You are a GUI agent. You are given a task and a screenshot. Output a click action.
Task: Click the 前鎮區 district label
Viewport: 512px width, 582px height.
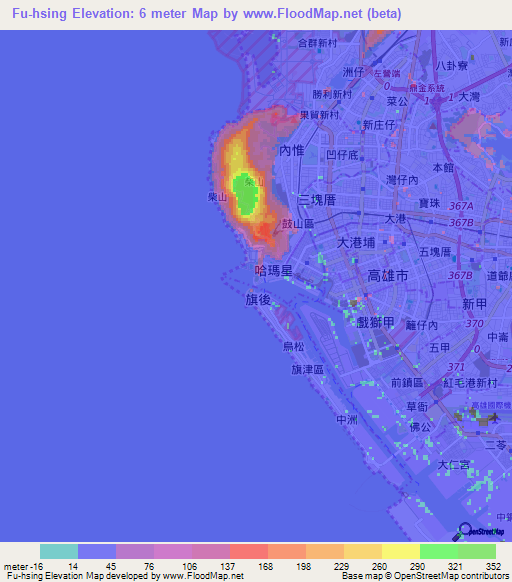click(407, 382)
